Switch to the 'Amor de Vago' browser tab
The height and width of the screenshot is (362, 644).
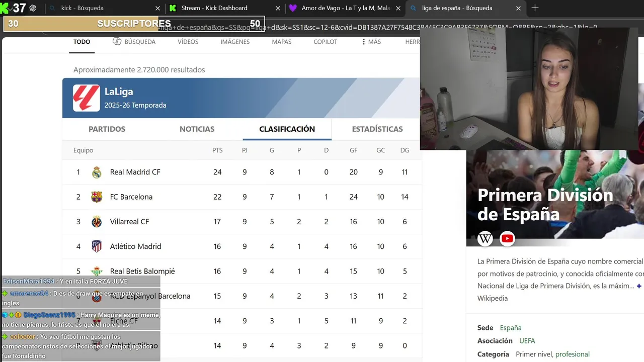point(345,8)
